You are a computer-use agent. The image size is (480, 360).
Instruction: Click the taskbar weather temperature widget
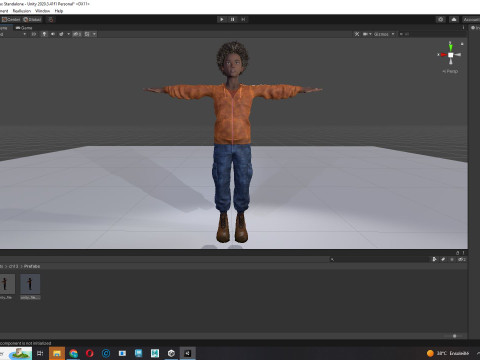[x=448, y=353]
